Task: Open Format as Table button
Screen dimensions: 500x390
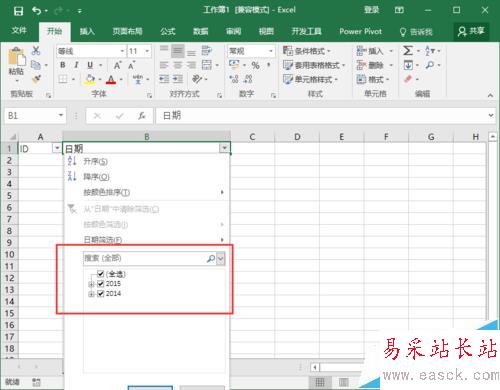Action: click(314, 65)
